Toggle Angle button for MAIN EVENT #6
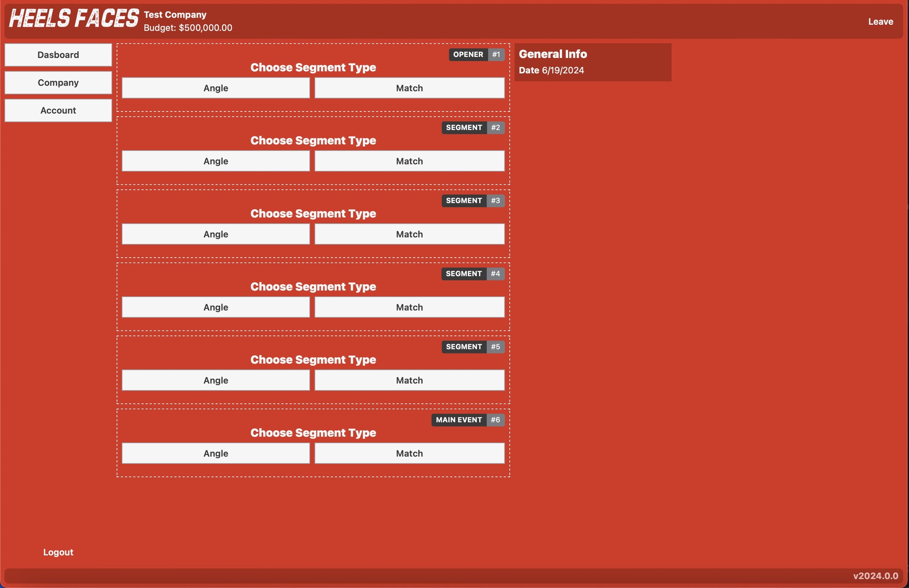This screenshot has width=909, height=588. tap(215, 453)
